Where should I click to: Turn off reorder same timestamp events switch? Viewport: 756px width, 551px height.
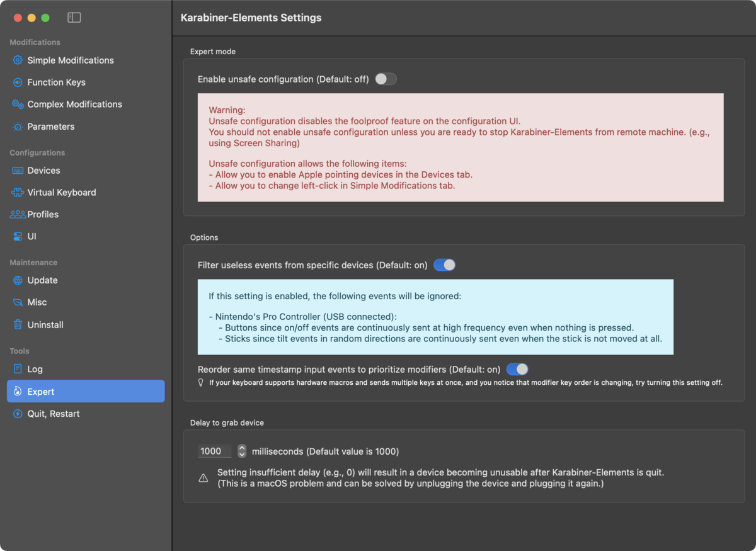pos(517,369)
